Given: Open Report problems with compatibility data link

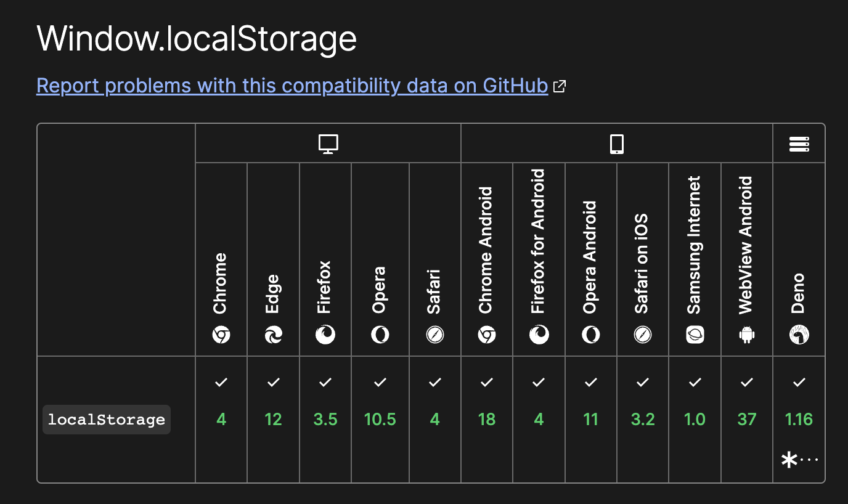Looking at the screenshot, I should [292, 86].
